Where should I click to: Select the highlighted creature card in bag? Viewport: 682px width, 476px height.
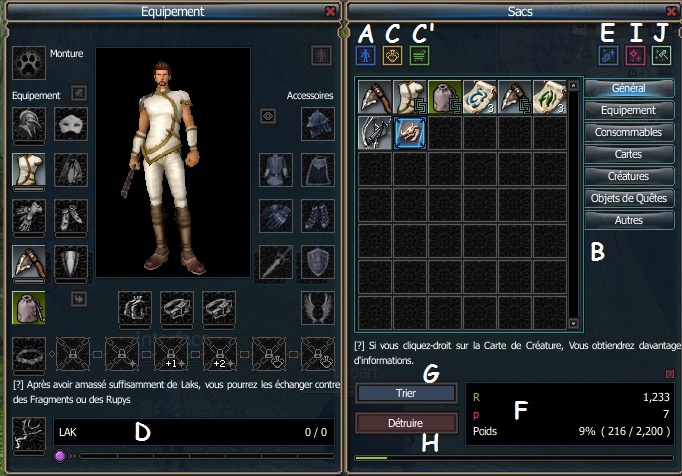point(410,133)
